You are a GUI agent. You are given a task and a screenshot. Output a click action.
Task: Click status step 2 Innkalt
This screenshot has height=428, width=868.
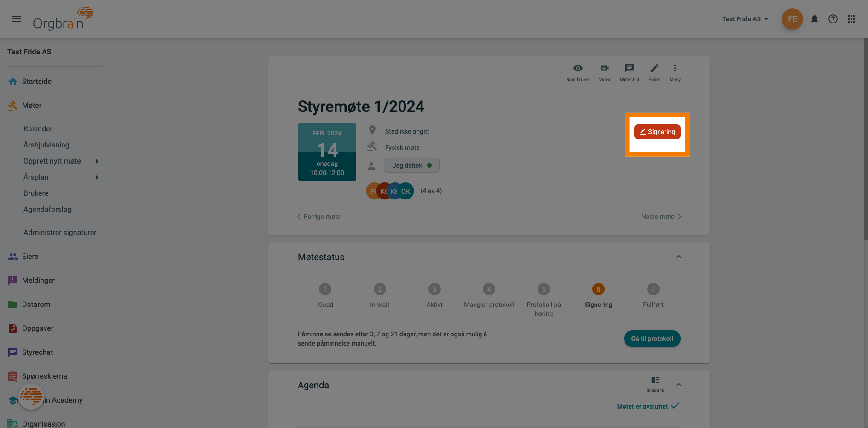(x=380, y=289)
